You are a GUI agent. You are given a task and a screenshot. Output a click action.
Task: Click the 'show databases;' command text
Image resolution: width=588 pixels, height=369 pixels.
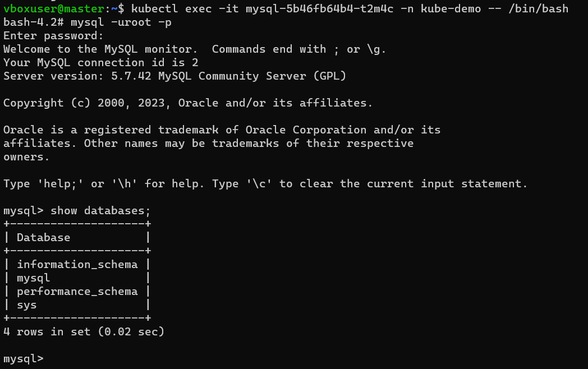point(100,211)
